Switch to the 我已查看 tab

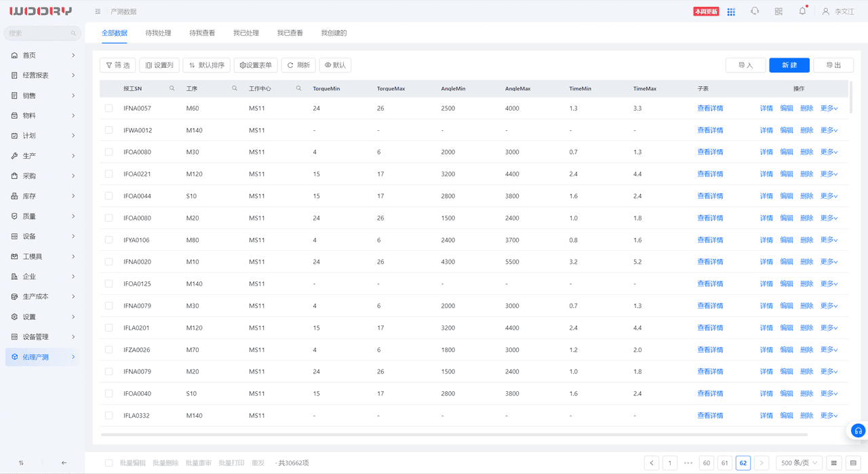pyautogui.click(x=290, y=33)
